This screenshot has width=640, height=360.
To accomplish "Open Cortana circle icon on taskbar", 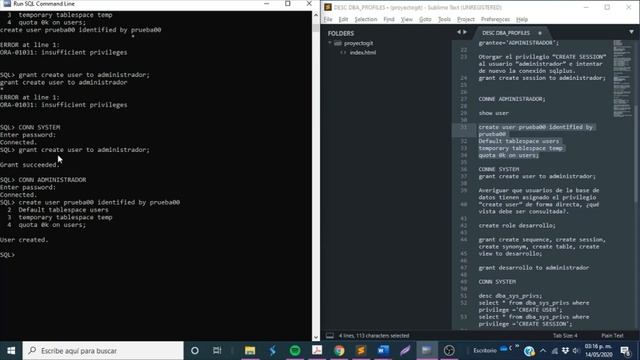I will tap(195, 351).
